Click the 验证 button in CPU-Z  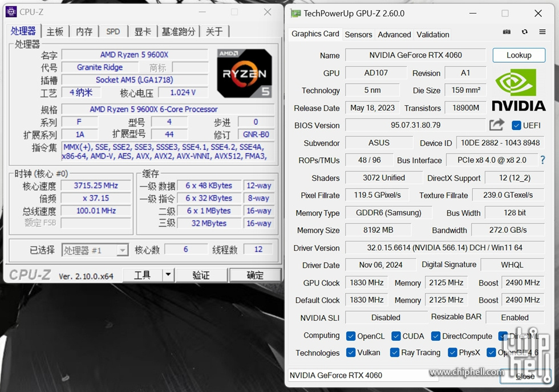pyautogui.click(x=201, y=275)
